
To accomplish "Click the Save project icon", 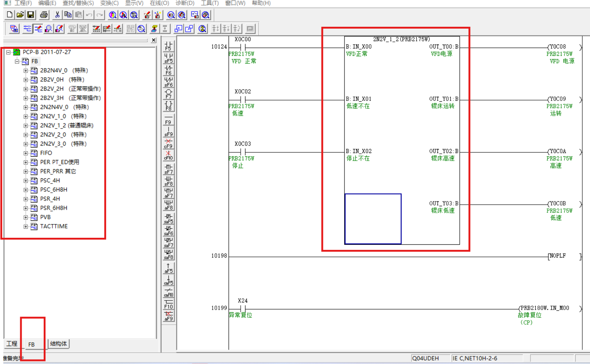I will click(x=31, y=15).
